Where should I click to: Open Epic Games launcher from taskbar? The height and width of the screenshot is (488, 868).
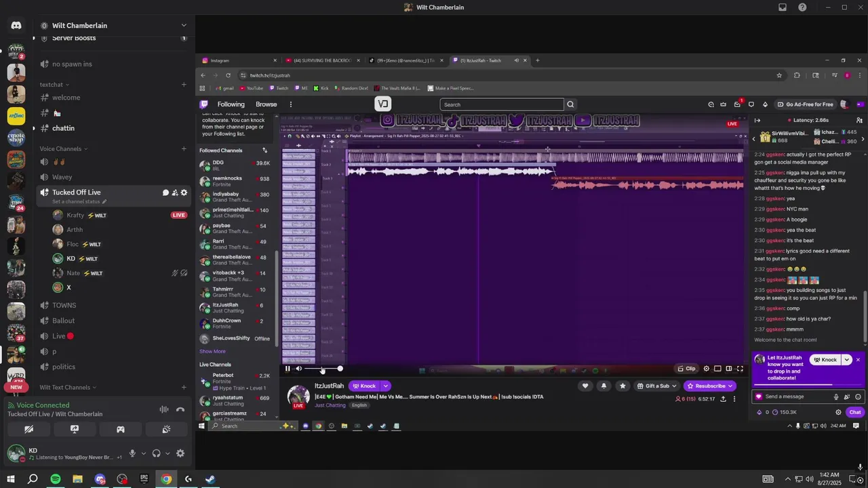[x=144, y=479]
